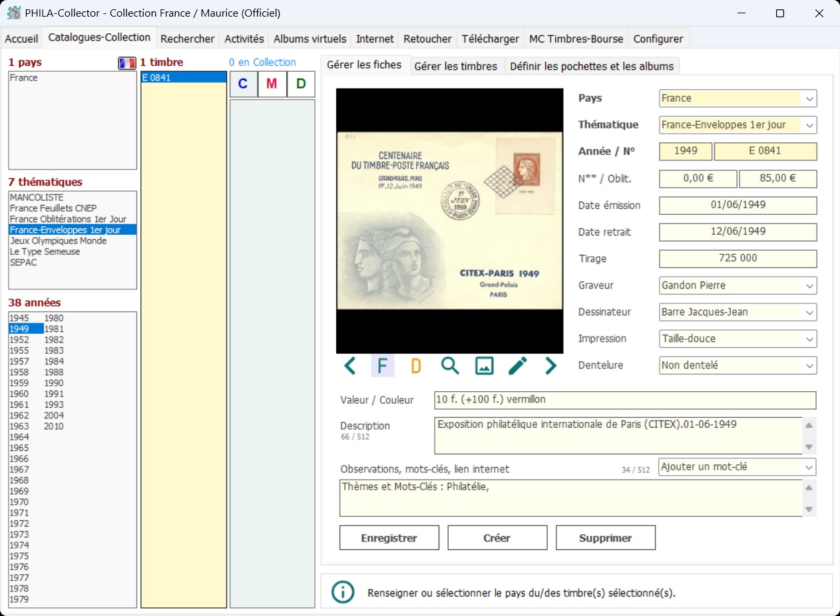The height and width of the screenshot is (616, 840).
Task: Toggle the F front view button
Action: [x=382, y=365]
